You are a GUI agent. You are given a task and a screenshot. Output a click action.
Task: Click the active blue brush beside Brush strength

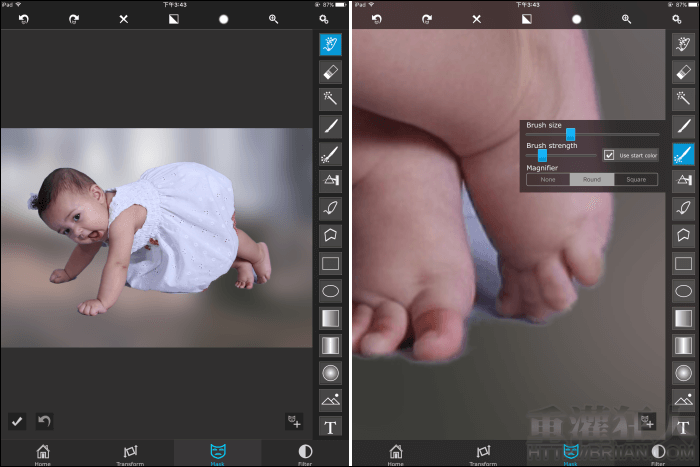[x=683, y=154]
